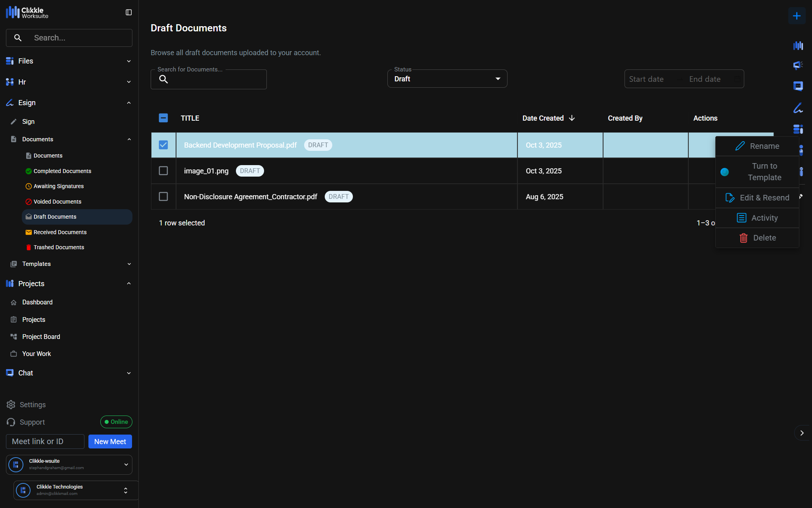Image resolution: width=812 pixels, height=508 pixels.
Task: Sort by Date Created column arrow
Action: 572,118
